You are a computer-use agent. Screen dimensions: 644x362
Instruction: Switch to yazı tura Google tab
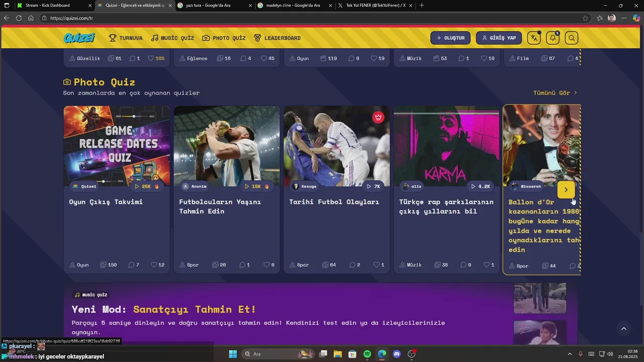(x=214, y=6)
